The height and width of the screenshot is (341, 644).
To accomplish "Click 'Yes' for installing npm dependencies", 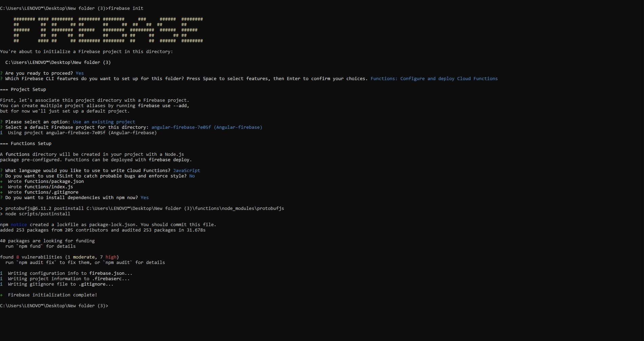I will pyautogui.click(x=144, y=198).
